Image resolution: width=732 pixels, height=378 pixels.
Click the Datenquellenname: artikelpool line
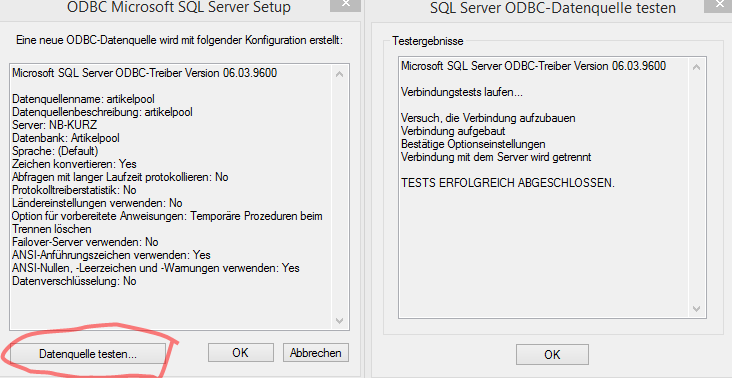tap(83, 99)
